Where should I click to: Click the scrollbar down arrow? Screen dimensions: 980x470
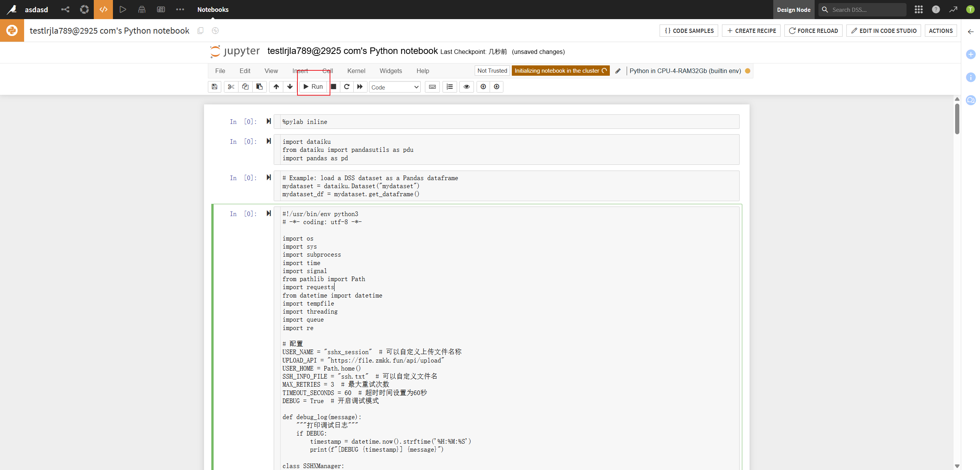click(957, 466)
